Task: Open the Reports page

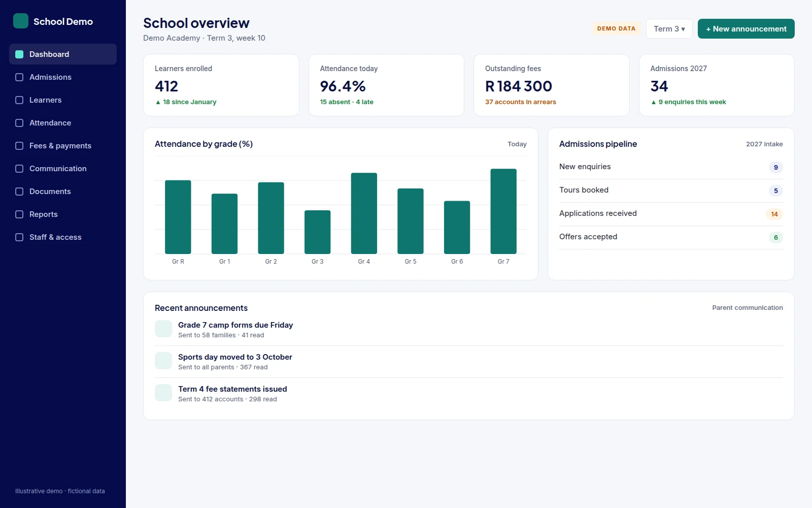Action: pyautogui.click(x=63, y=214)
